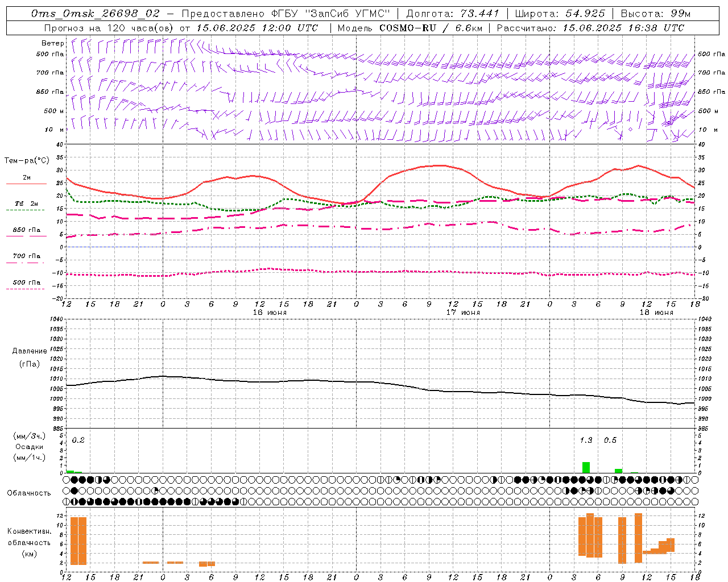Click the Облачность cloud cover label

pyautogui.click(x=29, y=493)
